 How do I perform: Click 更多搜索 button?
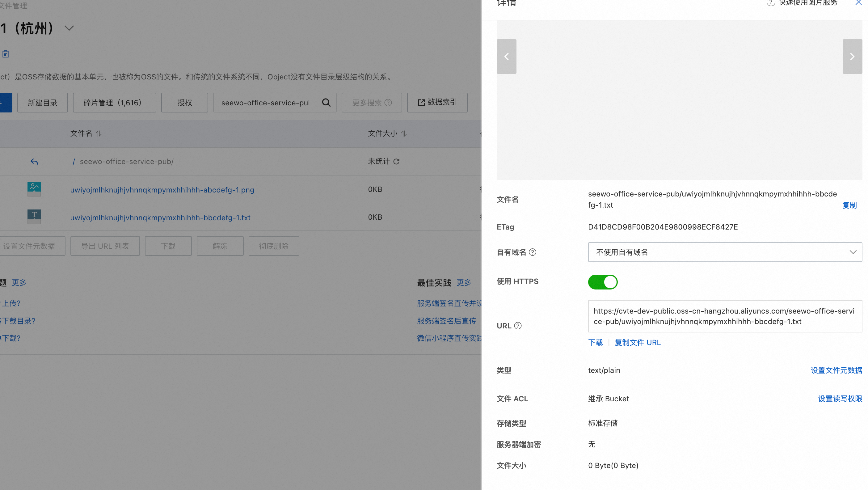(x=372, y=103)
